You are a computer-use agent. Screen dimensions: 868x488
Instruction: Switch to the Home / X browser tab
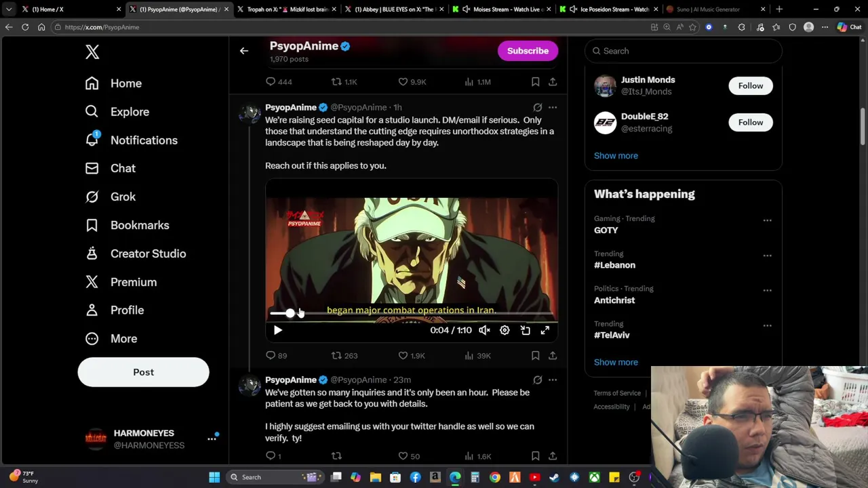(x=71, y=9)
